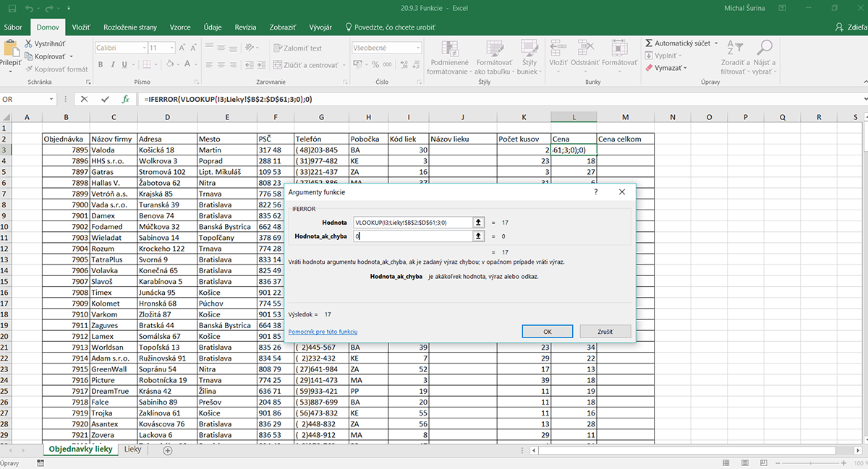This screenshot has height=469, width=868.
Task: Click the Automatický súčet sigma icon
Action: pyautogui.click(x=649, y=43)
